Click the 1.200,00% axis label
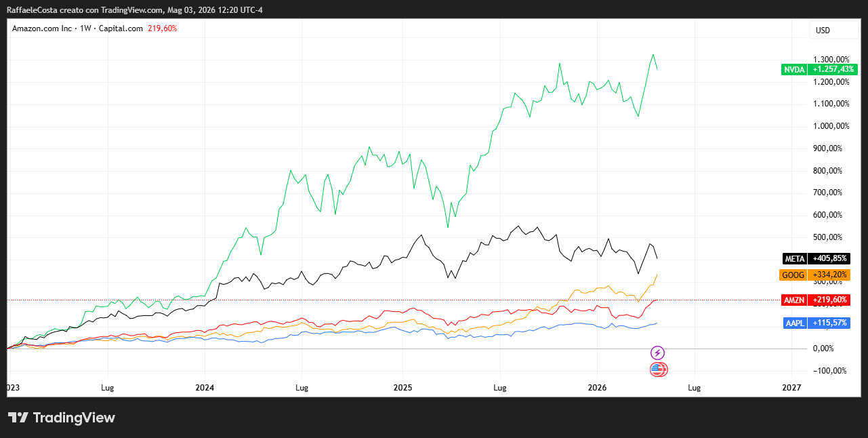Screen dimensions: 868x438 pyautogui.click(x=830, y=82)
